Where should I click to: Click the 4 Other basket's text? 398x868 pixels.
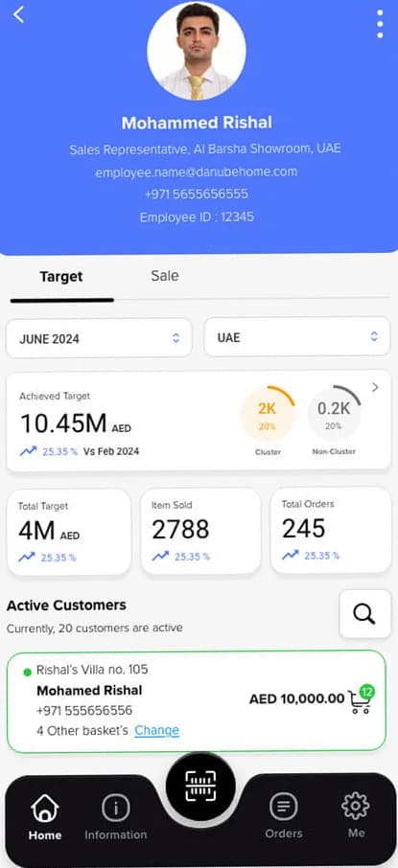(82, 730)
